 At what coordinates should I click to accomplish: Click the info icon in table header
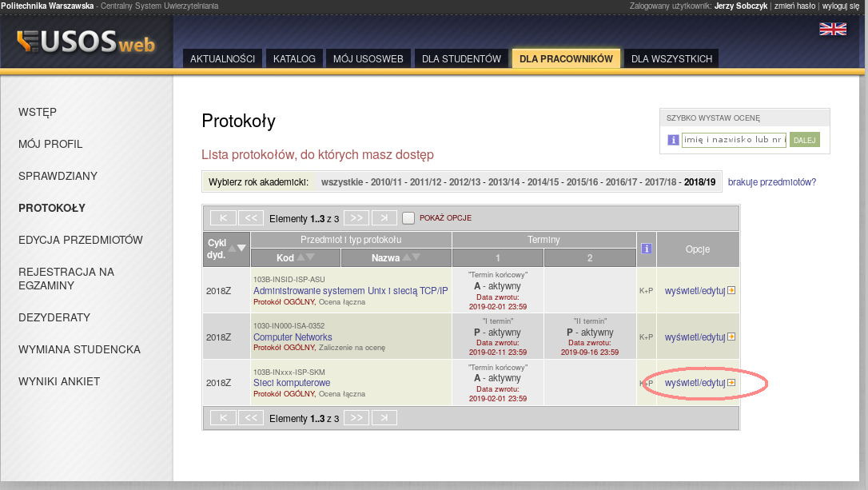[x=647, y=249]
